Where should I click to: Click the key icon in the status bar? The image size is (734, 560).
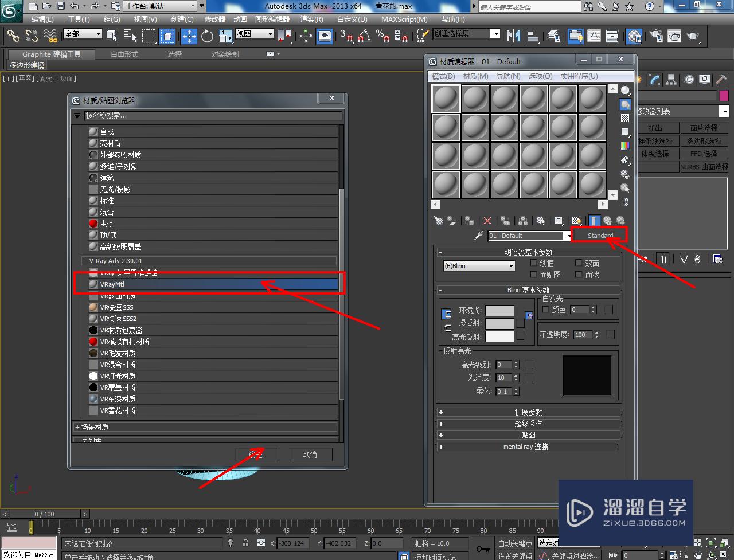(483, 549)
